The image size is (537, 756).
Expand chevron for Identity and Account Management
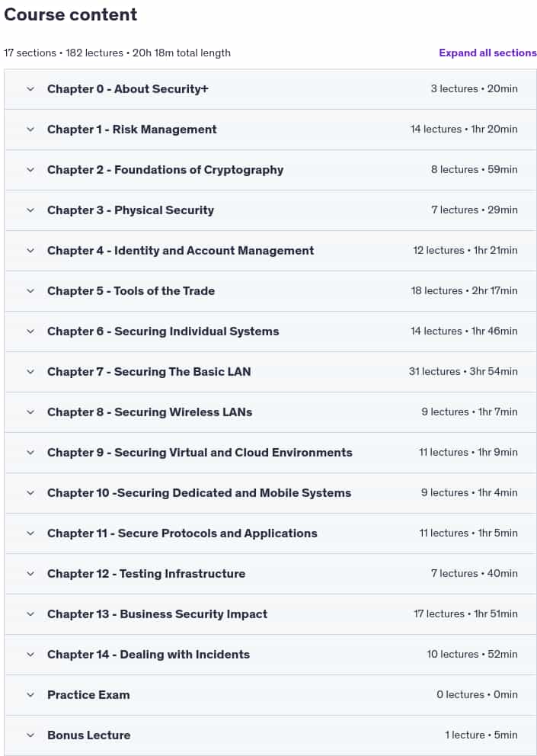click(x=30, y=251)
